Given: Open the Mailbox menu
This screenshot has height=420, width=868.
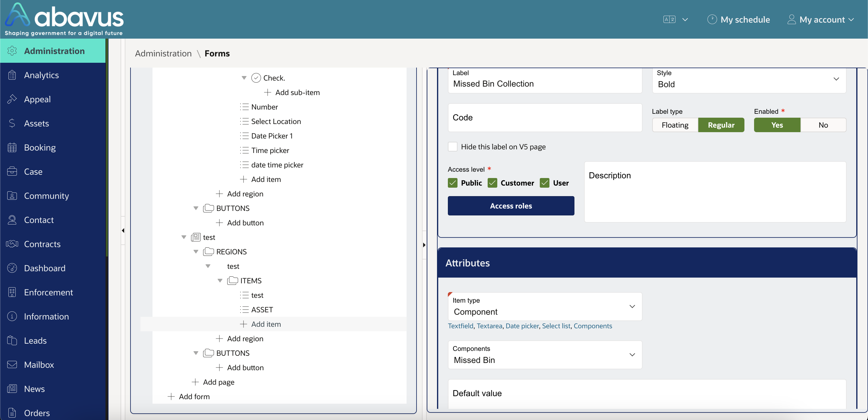Looking at the screenshot, I should [53, 365].
